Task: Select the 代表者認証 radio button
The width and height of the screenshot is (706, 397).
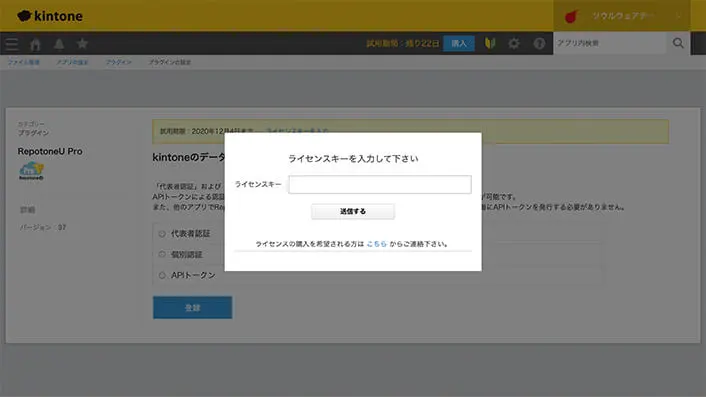Action: [x=162, y=234]
